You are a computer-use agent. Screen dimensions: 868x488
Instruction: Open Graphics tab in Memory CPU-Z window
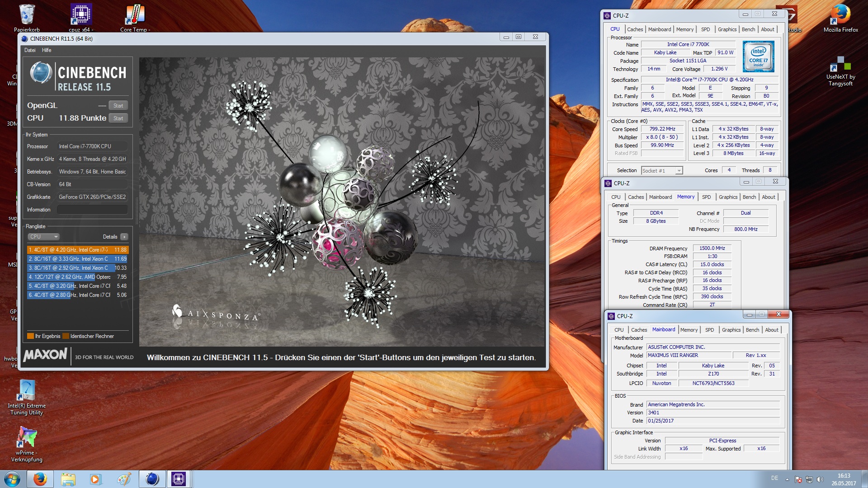[x=728, y=197]
